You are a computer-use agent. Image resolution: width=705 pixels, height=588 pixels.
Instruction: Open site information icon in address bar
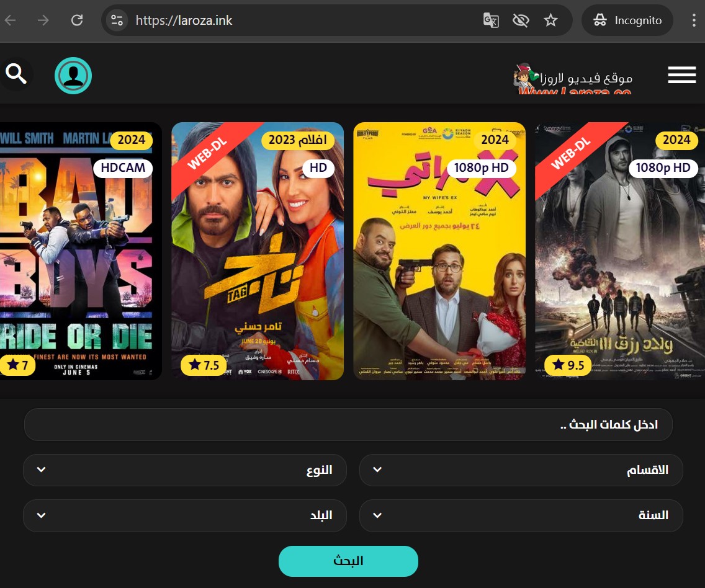pos(117,20)
